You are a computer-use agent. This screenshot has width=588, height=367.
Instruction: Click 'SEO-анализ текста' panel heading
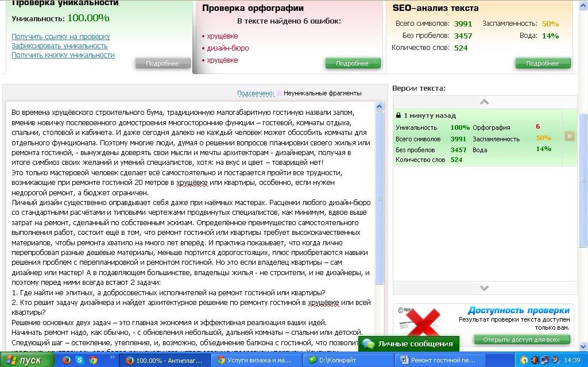tap(435, 8)
